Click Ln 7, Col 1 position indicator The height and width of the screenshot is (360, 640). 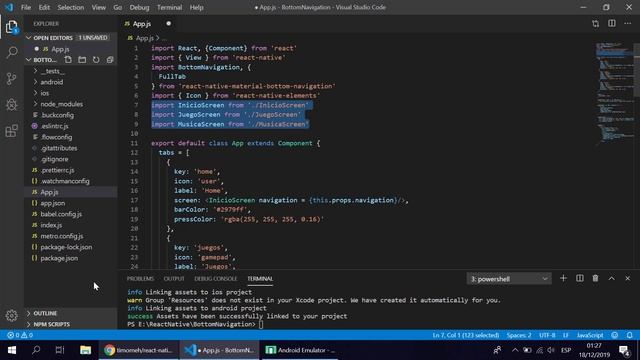pos(466,335)
